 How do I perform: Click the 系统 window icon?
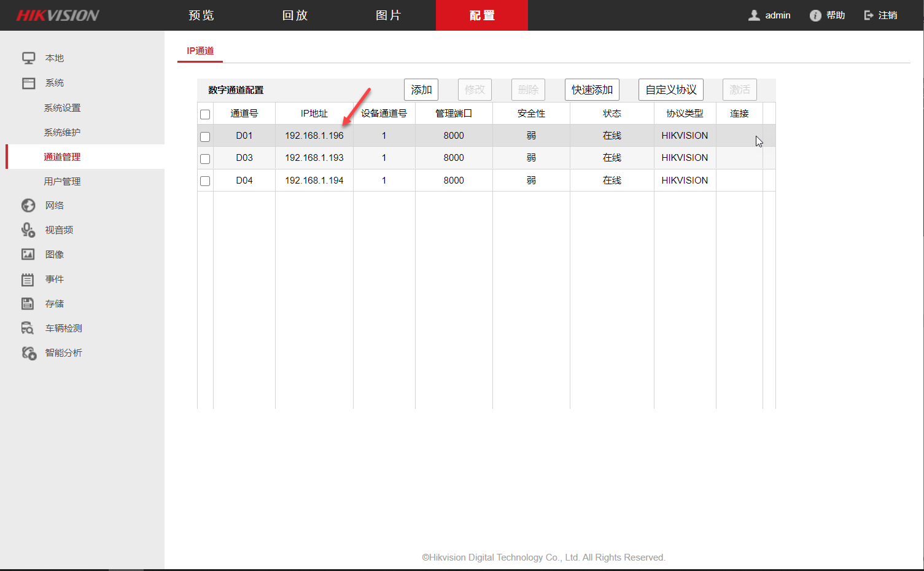(x=28, y=83)
